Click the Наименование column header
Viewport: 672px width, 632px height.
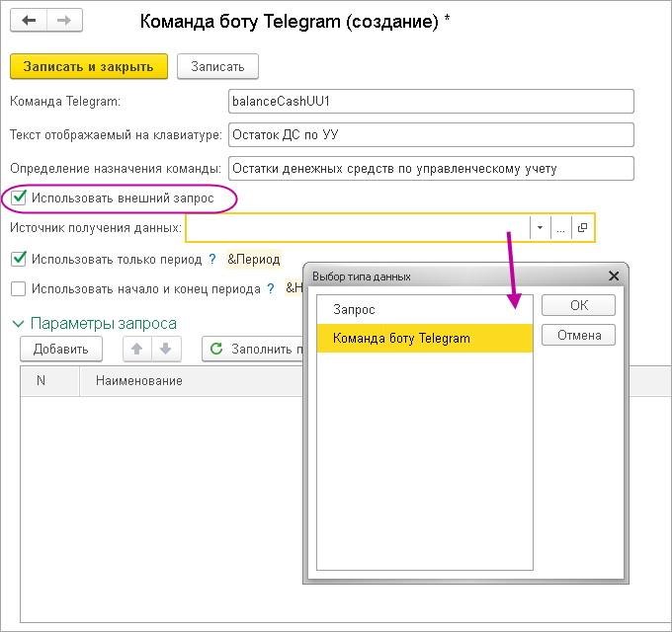click(x=191, y=380)
